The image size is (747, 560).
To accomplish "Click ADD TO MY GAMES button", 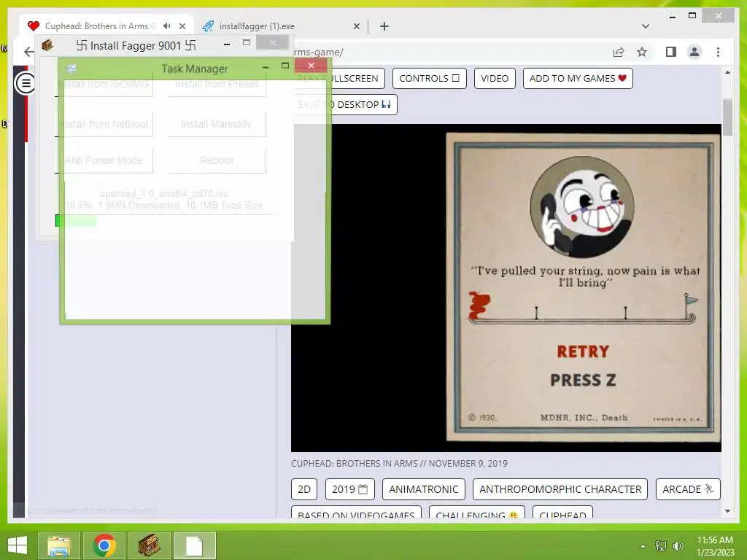I will point(578,78).
